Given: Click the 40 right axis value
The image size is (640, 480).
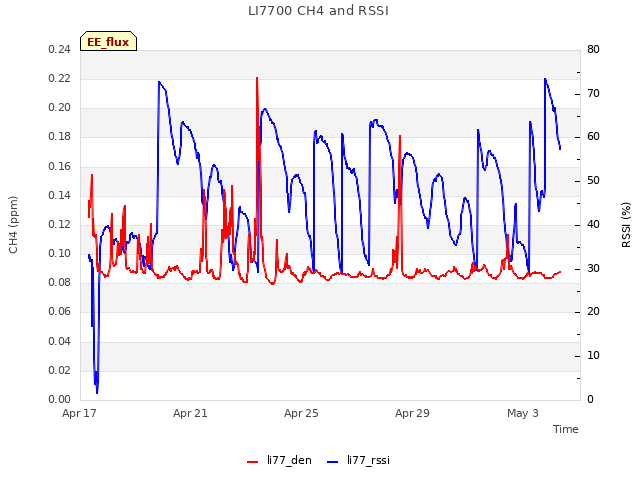Looking at the screenshot, I should [x=593, y=225].
